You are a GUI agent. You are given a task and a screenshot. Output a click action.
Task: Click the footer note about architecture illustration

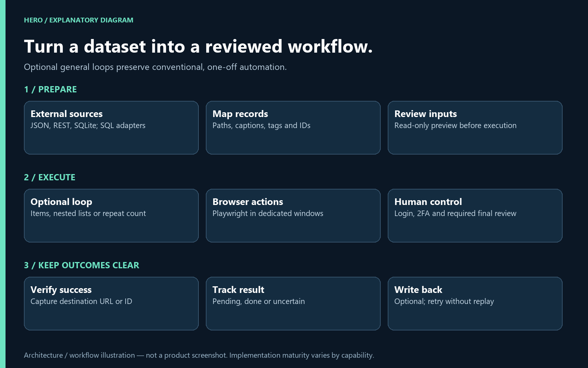(199, 355)
